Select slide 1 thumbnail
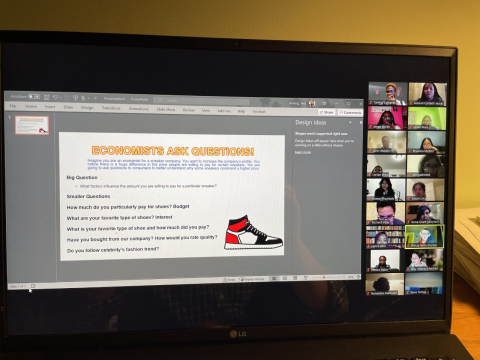Screen dimensions: 480x360 pyautogui.click(x=32, y=125)
